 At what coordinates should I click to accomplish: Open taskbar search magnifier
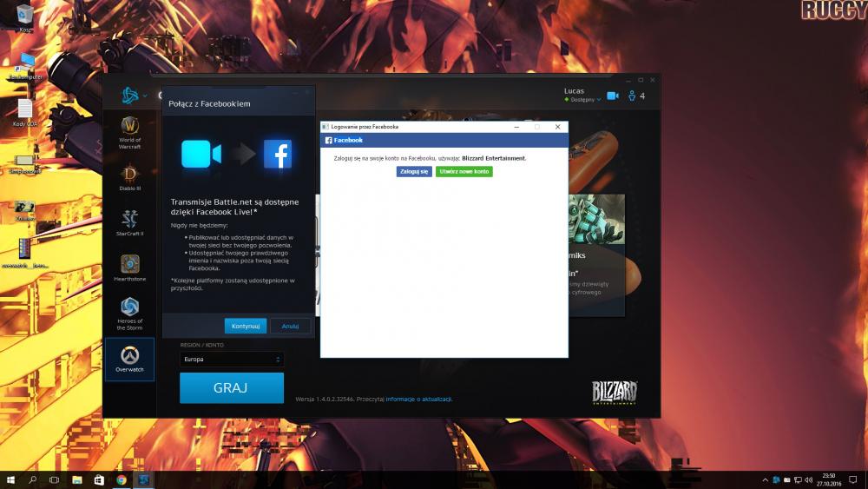(33, 479)
